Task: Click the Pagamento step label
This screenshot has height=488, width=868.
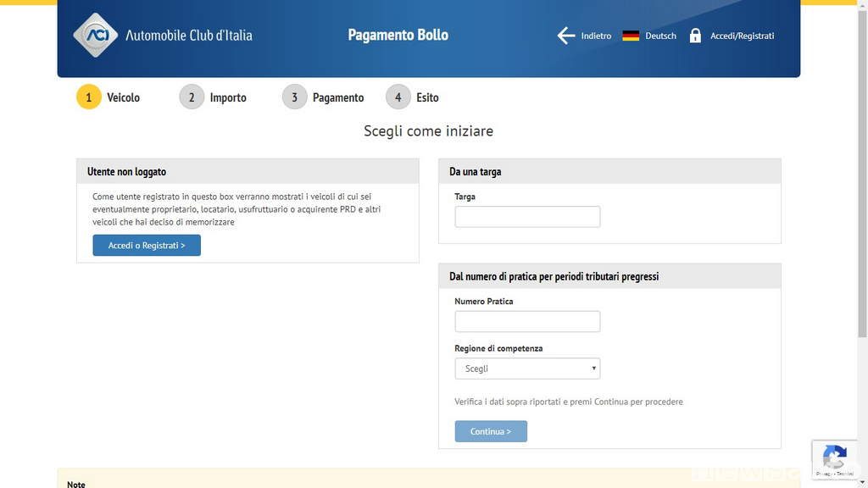Action: point(338,98)
